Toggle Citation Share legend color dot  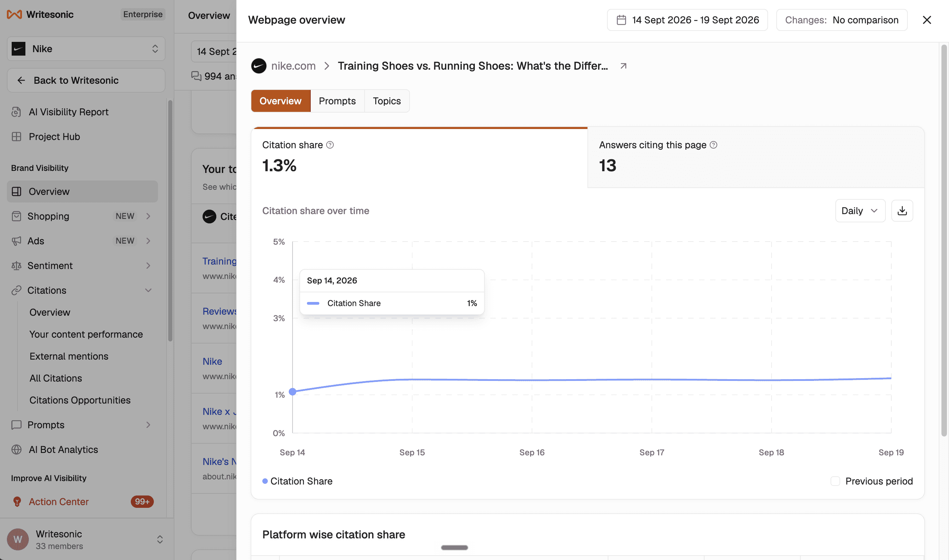pos(265,481)
